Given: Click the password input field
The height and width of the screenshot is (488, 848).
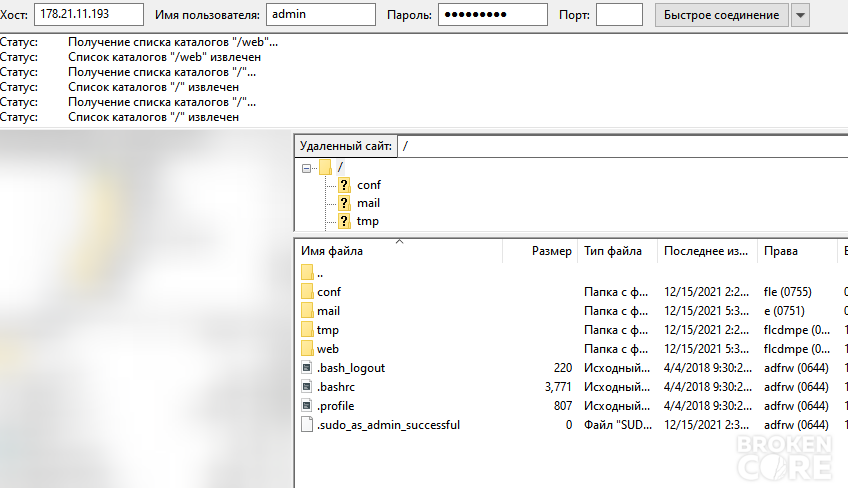Looking at the screenshot, I should 493,15.
